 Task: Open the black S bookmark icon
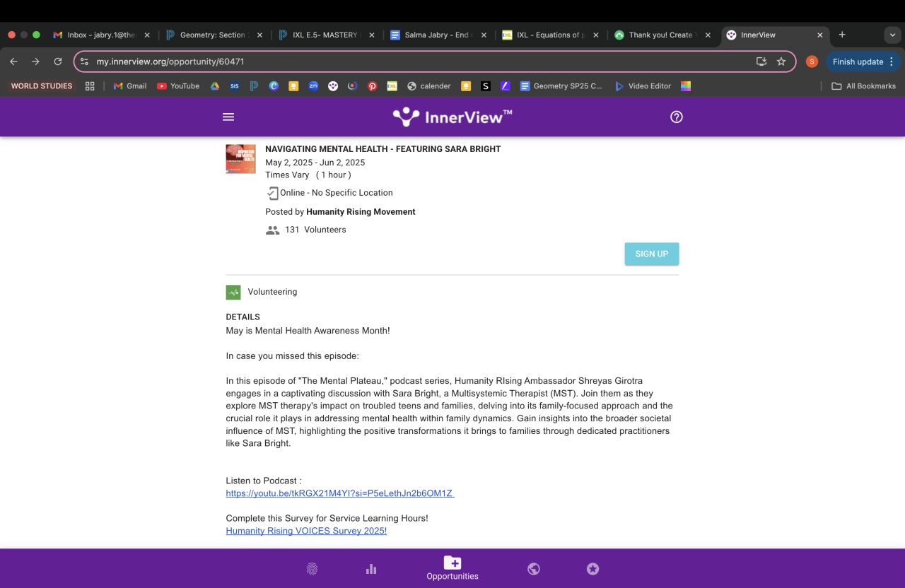click(486, 86)
